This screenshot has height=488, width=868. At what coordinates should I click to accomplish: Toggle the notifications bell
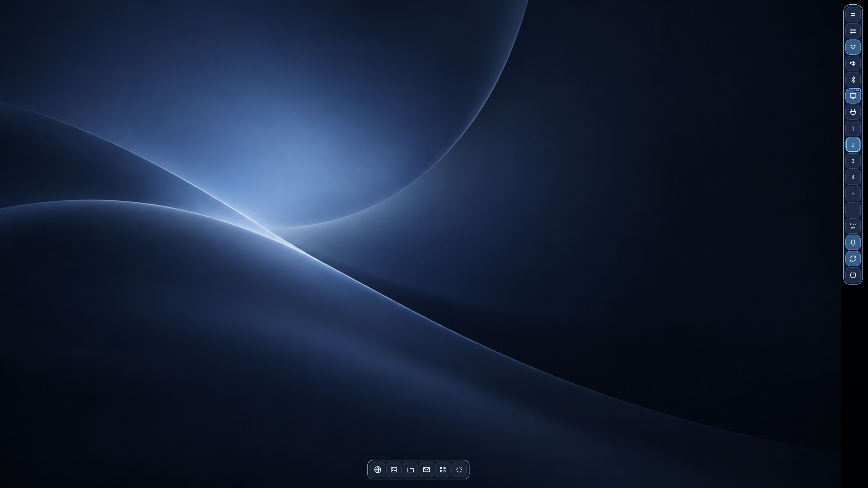pyautogui.click(x=853, y=242)
